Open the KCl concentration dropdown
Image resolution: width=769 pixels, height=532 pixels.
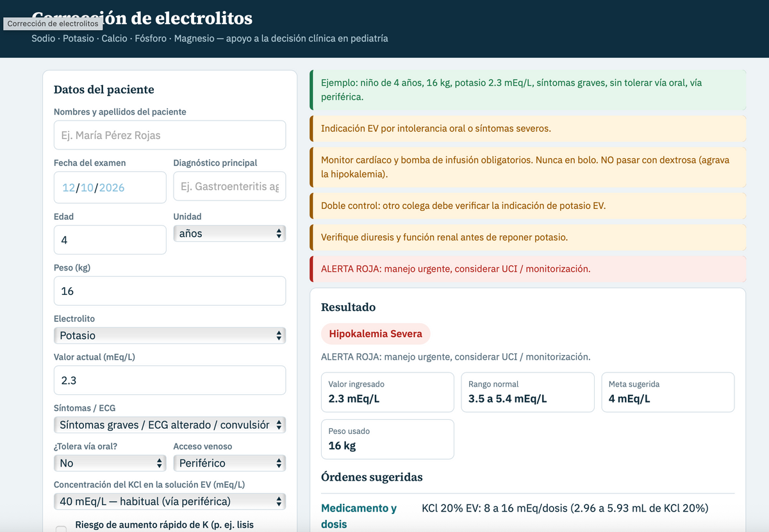pyautogui.click(x=170, y=501)
